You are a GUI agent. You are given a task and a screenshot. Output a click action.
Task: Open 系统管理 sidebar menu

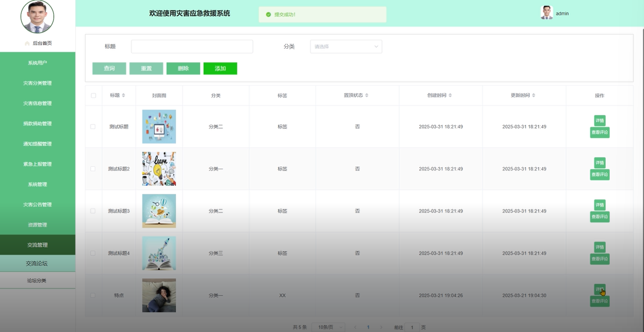coord(38,184)
